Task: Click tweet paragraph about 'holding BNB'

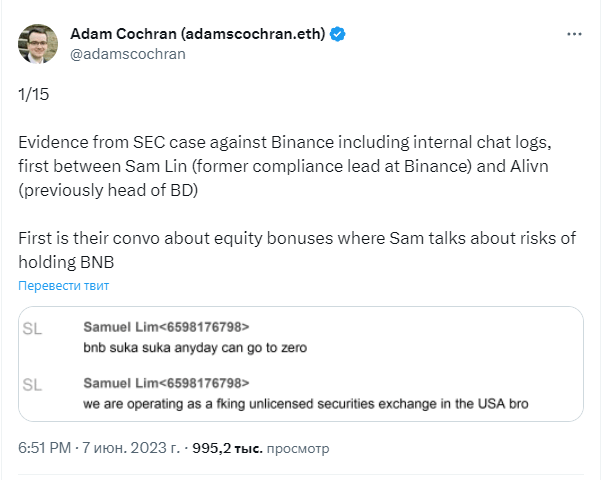Action: tap(297, 250)
